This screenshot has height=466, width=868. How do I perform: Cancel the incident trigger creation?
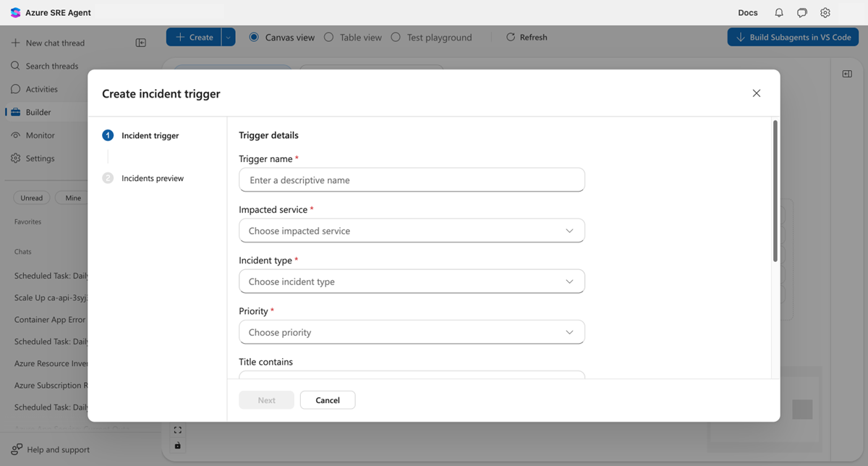pos(328,399)
